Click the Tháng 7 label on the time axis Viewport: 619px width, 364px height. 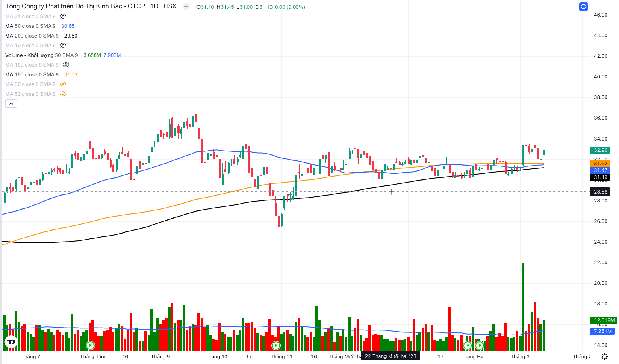point(31,357)
